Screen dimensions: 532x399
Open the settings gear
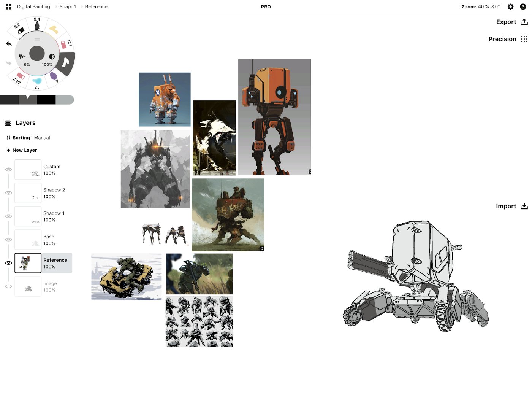[510, 6]
